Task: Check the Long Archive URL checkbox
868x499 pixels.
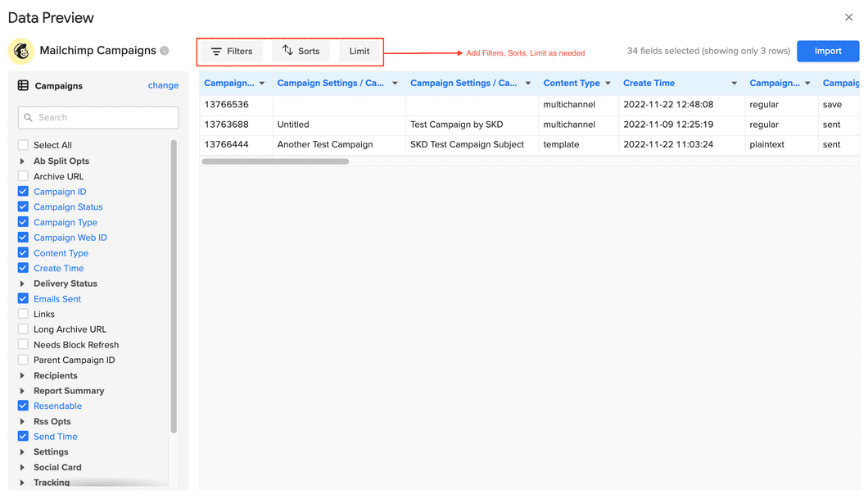Action: point(23,329)
